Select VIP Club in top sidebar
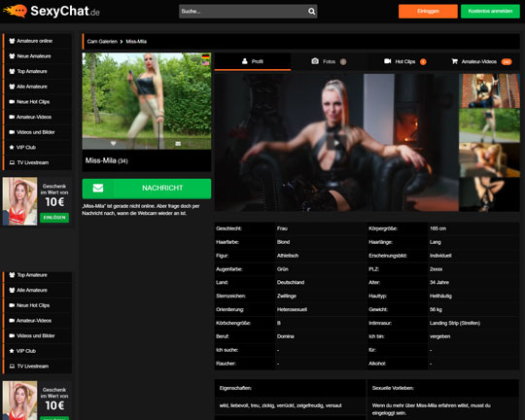The width and height of the screenshot is (525, 420). point(38,148)
